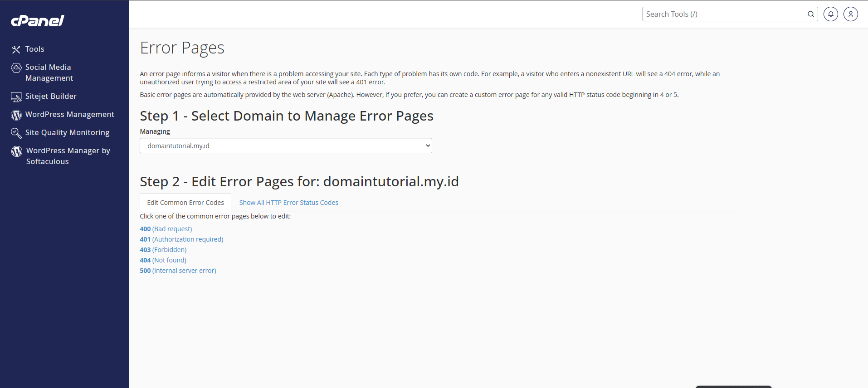Edit the 401 (Authorization required) page

coord(181,239)
